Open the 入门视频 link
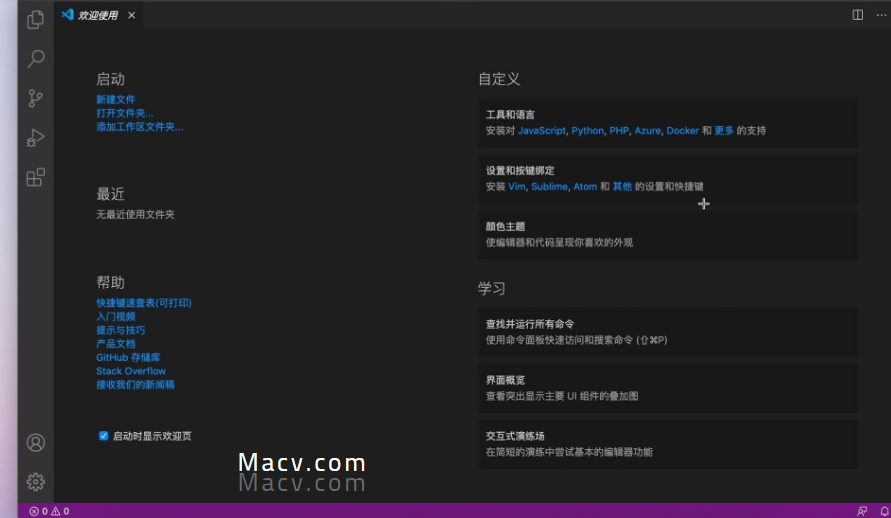The height and width of the screenshot is (518, 891). coord(115,316)
